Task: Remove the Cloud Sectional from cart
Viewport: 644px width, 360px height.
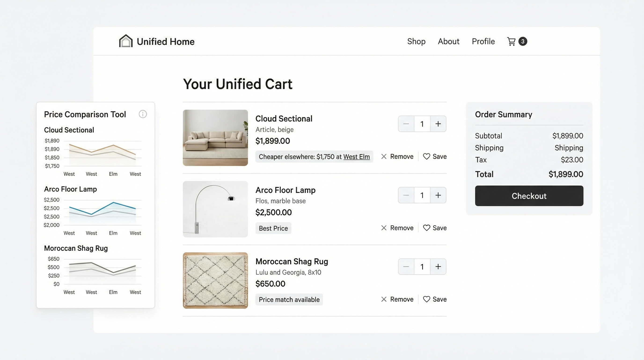Action: (397, 156)
